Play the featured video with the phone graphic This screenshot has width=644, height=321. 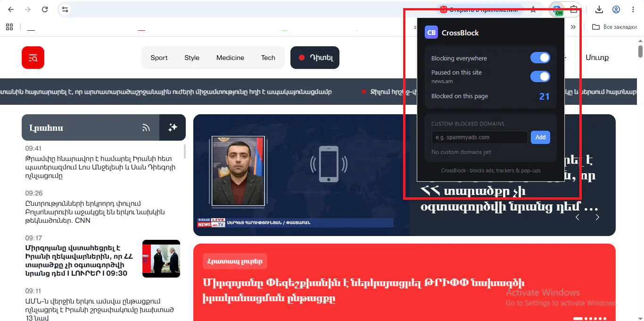(302, 175)
